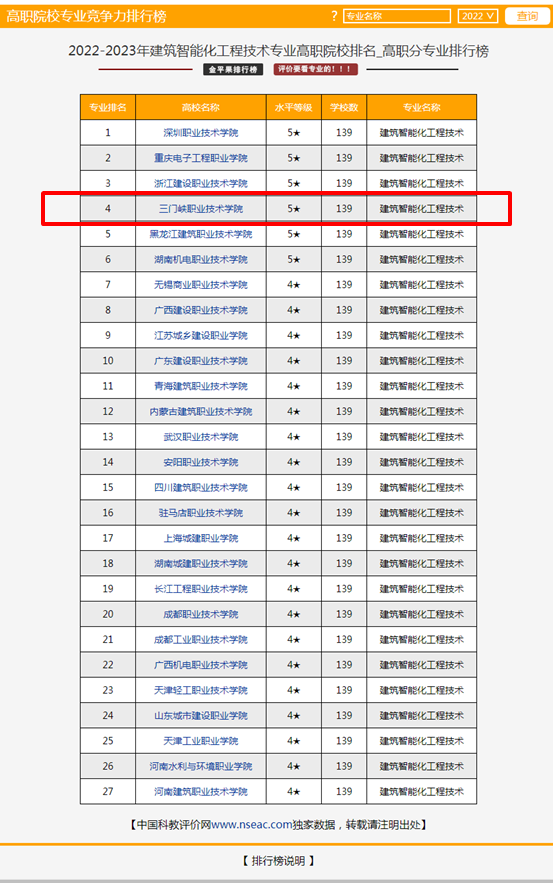Open 上海城建职业学院 link

pyautogui.click(x=200, y=538)
